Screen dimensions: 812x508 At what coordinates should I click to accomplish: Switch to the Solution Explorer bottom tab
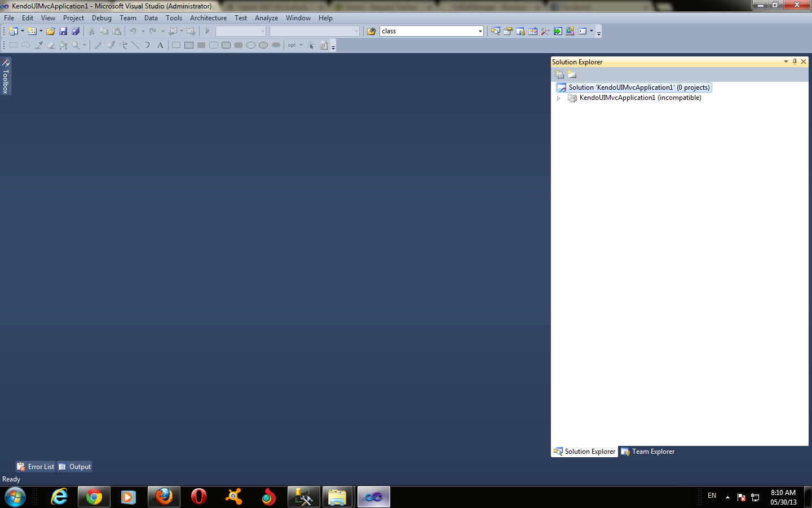584,452
